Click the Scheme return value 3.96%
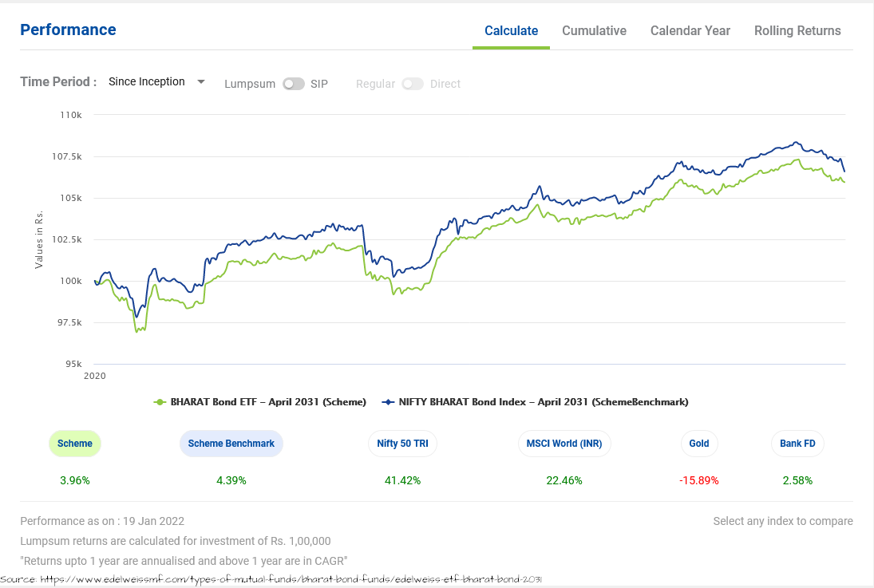This screenshot has width=874, height=588. click(75, 480)
